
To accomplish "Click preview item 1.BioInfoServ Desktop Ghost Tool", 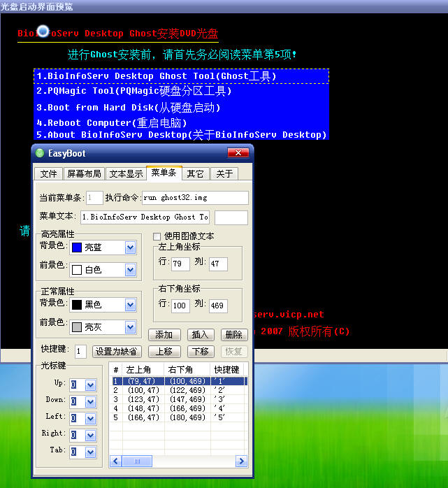I will (x=182, y=76).
